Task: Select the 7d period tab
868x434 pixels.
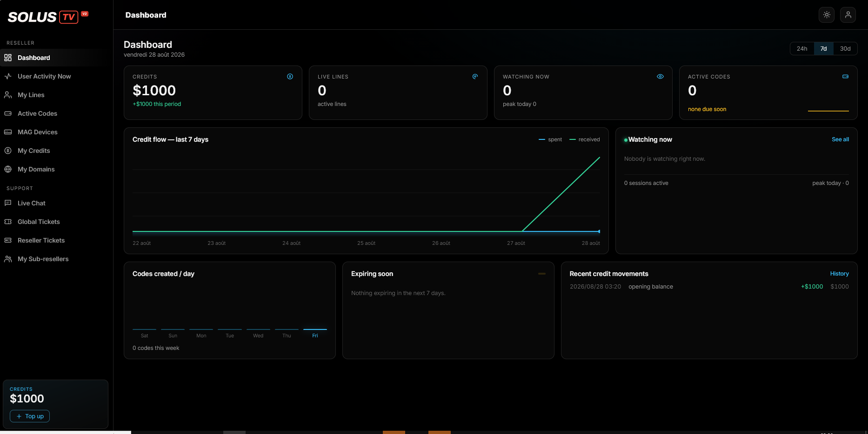Action: 823,49
